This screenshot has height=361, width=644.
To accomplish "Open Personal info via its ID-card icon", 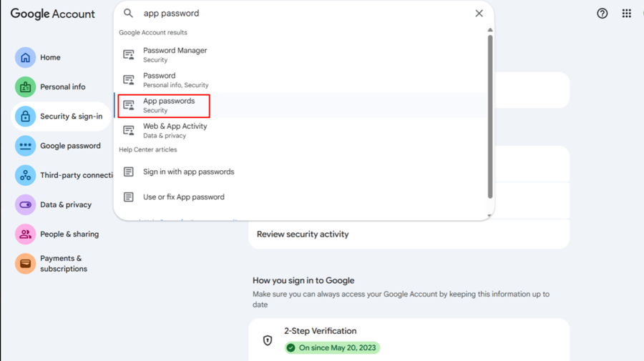I will [x=26, y=87].
